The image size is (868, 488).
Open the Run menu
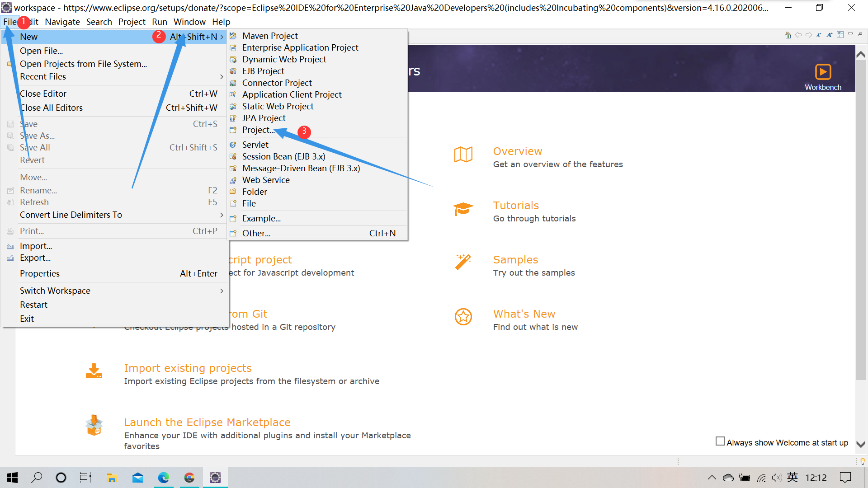[159, 22]
